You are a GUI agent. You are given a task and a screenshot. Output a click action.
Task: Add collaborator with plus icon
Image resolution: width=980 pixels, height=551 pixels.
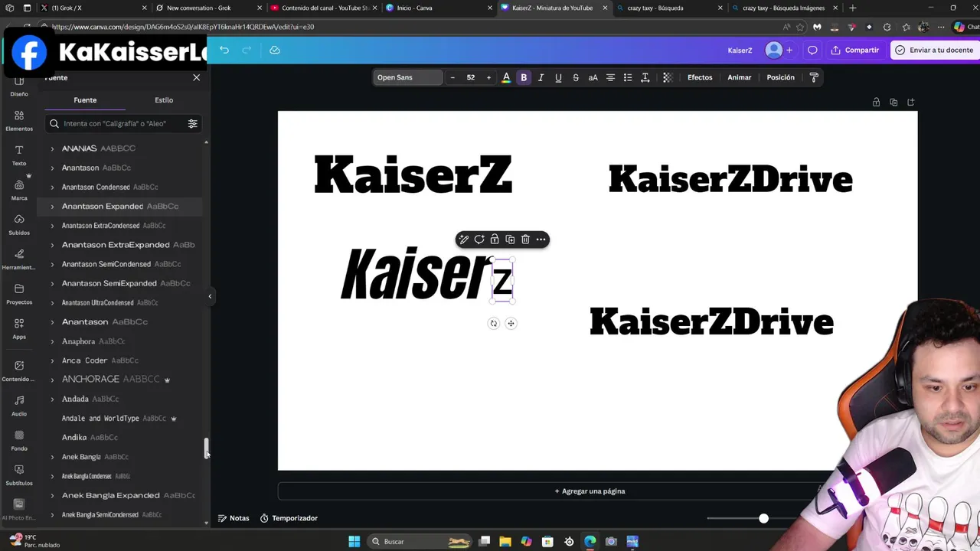(x=789, y=50)
